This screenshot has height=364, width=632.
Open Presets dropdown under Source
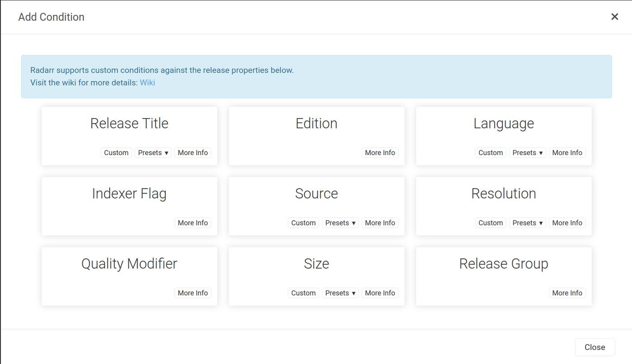pyautogui.click(x=340, y=223)
